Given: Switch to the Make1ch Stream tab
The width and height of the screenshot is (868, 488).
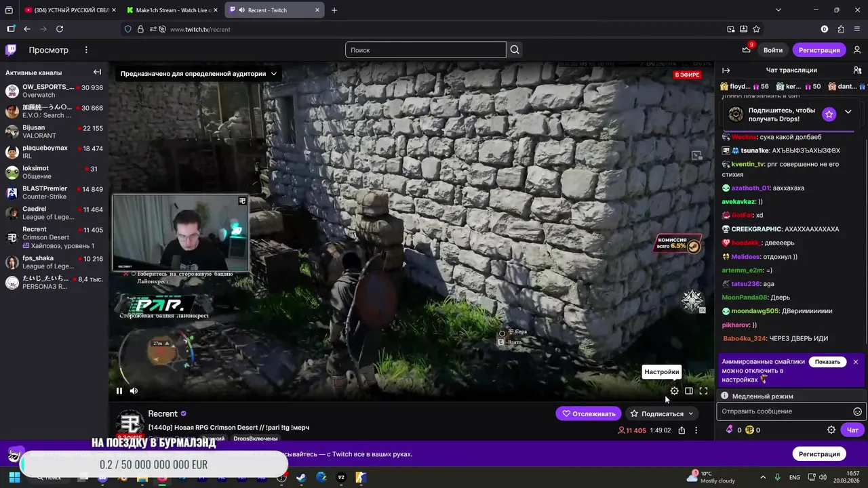Looking at the screenshot, I should (x=173, y=10).
